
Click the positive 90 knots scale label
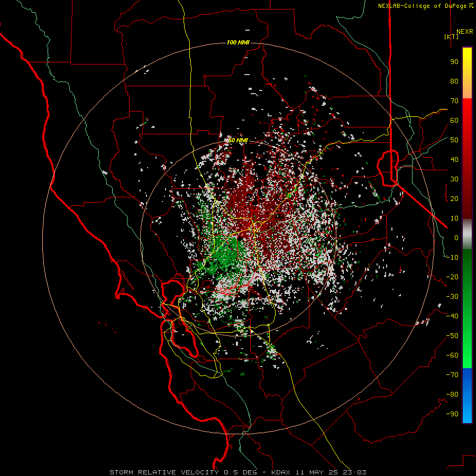[454, 62]
